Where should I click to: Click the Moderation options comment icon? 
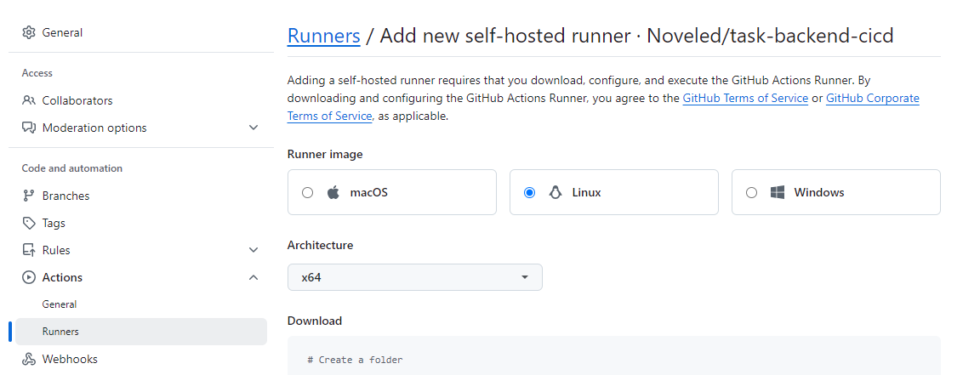pyautogui.click(x=28, y=128)
